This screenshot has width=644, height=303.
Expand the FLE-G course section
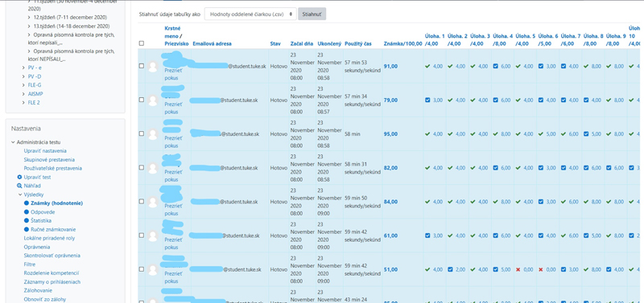coord(24,85)
